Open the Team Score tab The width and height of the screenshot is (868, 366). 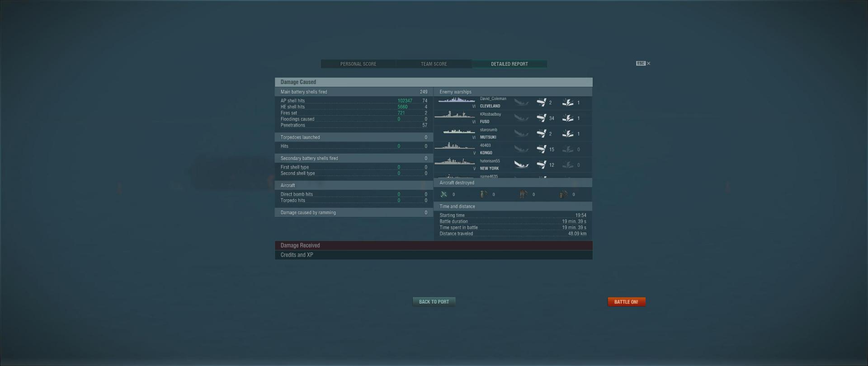(434, 64)
